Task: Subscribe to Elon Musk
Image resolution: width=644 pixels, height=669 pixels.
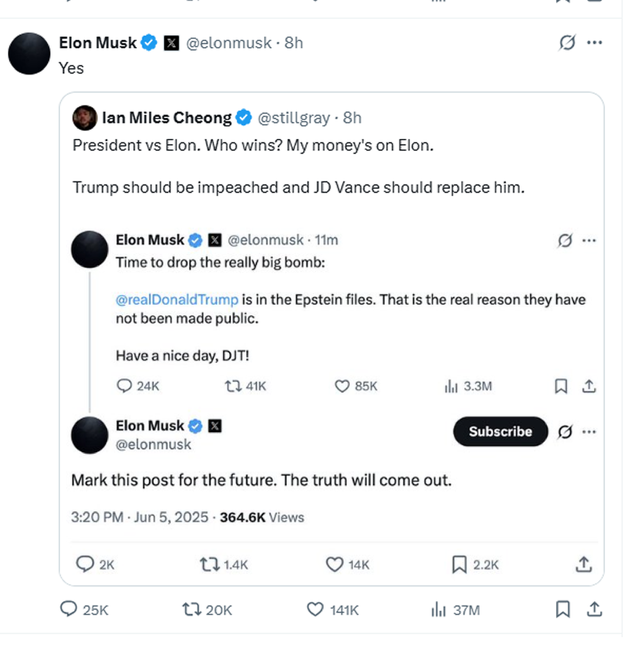Action: 500,432
